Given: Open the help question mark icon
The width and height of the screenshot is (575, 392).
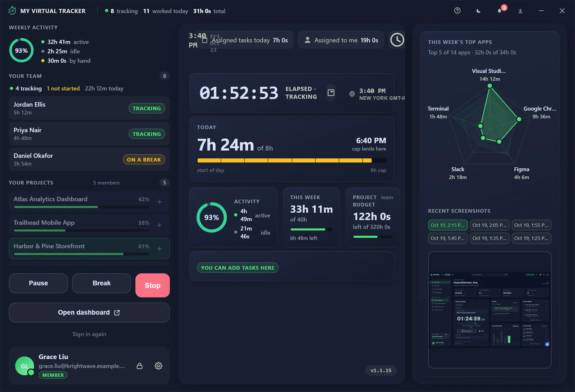Looking at the screenshot, I should 457,11.
